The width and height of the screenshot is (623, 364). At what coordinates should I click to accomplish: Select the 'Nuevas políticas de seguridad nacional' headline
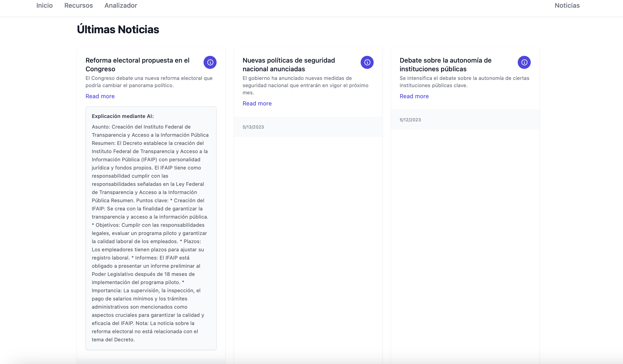click(289, 65)
